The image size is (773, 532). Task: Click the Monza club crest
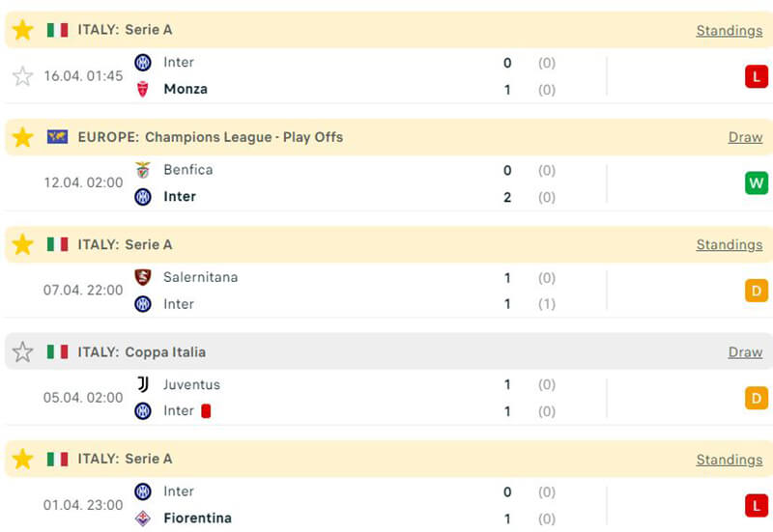143,90
